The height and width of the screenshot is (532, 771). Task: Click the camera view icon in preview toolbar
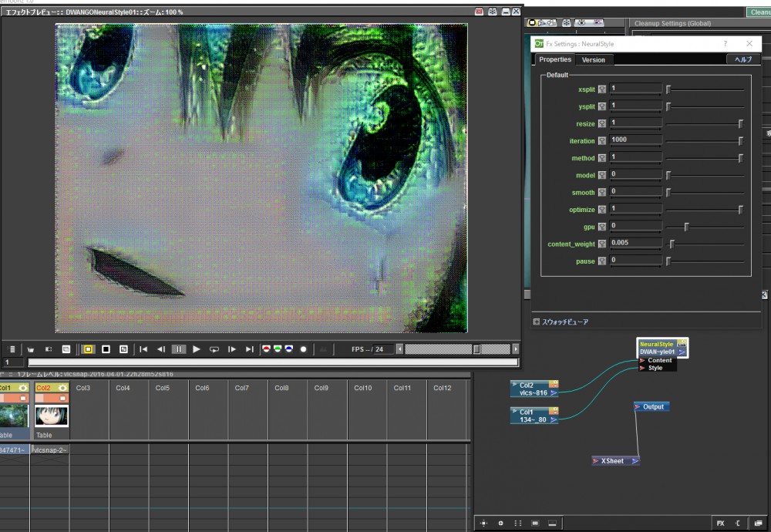coord(48,349)
